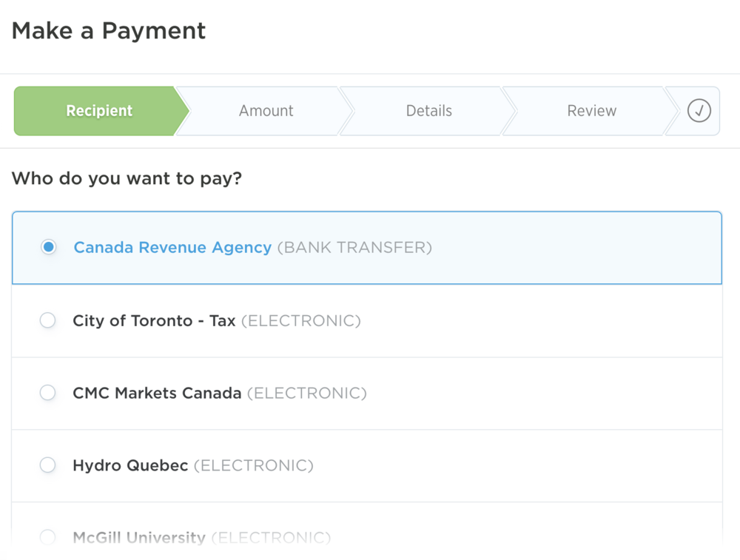Click the City of Toronto - Tax name
740x560 pixels.
(154, 320)
